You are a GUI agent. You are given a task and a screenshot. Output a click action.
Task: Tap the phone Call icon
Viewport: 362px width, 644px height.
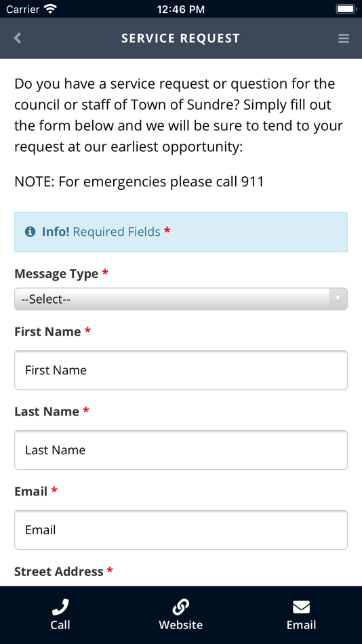tap(60, 607)
